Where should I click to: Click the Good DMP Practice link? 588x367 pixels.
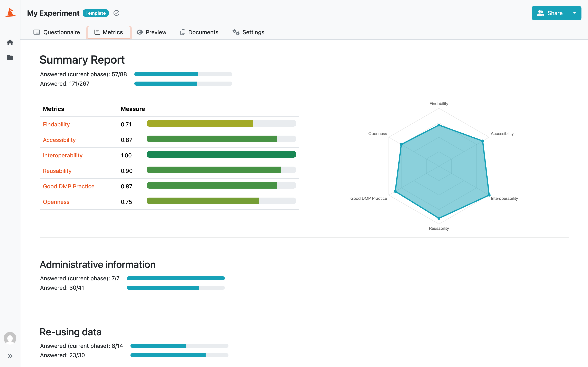coord(69,186)
